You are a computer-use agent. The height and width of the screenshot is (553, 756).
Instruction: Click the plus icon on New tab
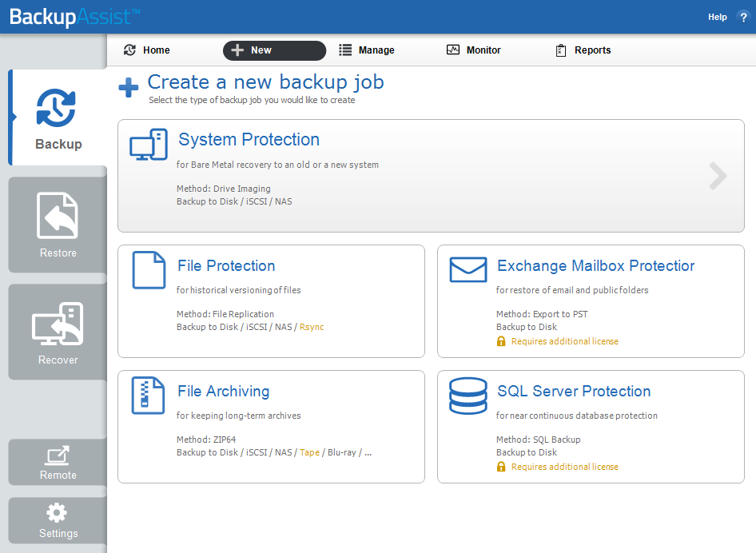click(x=237, y=50)
